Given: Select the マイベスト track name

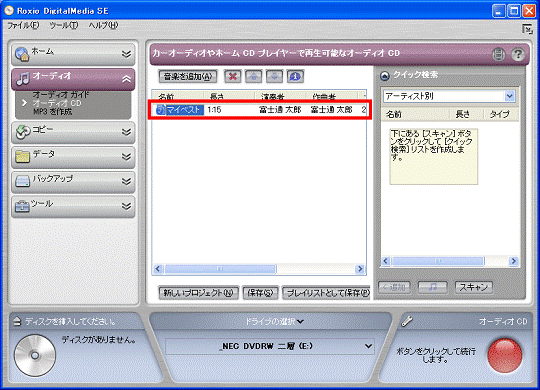Looking at the screenshot, I should coord(184,110).
